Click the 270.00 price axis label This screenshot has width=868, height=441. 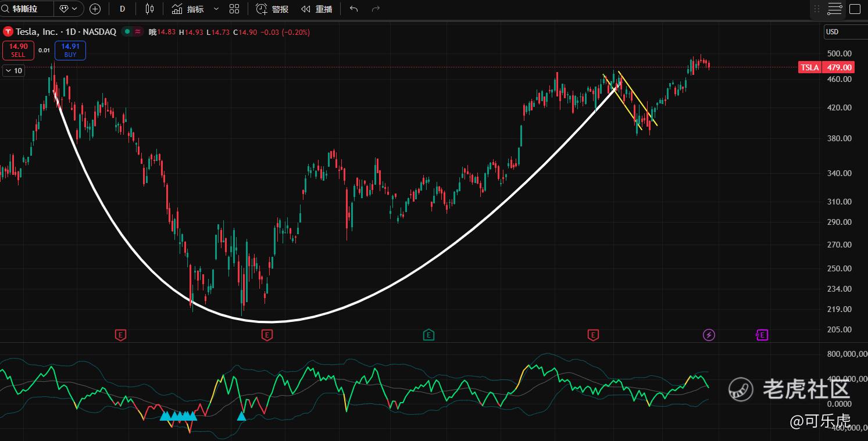(x=840, y=245)
